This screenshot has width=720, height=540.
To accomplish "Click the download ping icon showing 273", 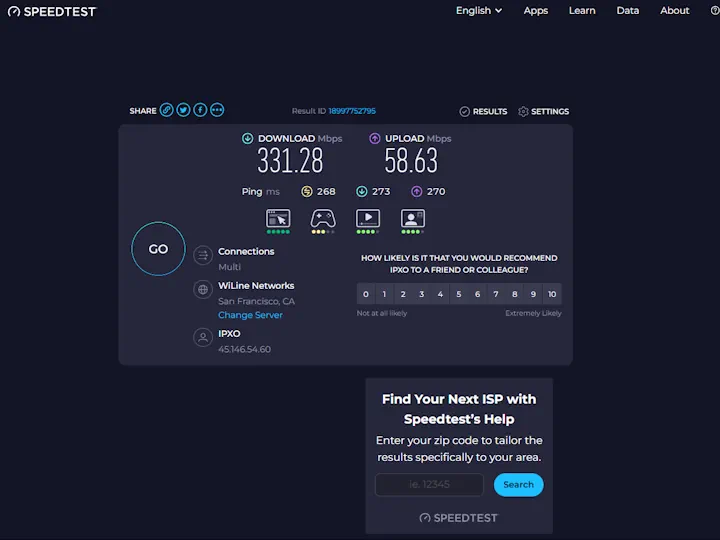I will pos(362,191).
